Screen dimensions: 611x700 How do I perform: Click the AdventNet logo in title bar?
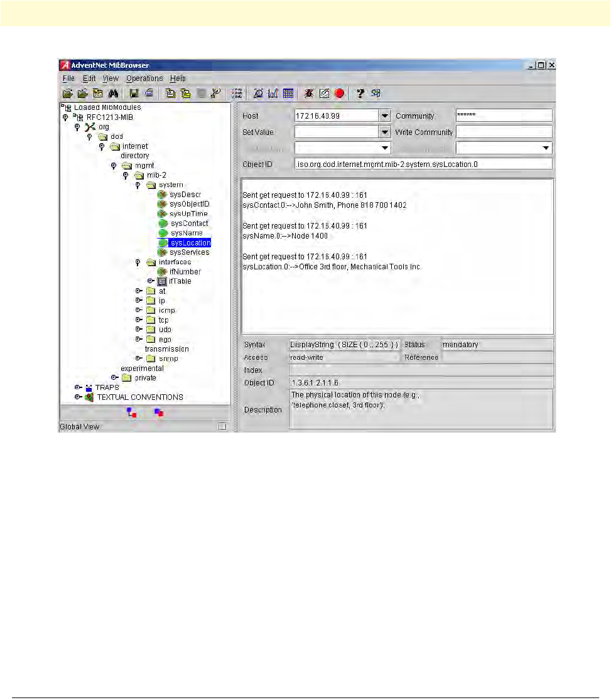pos(65,65)
